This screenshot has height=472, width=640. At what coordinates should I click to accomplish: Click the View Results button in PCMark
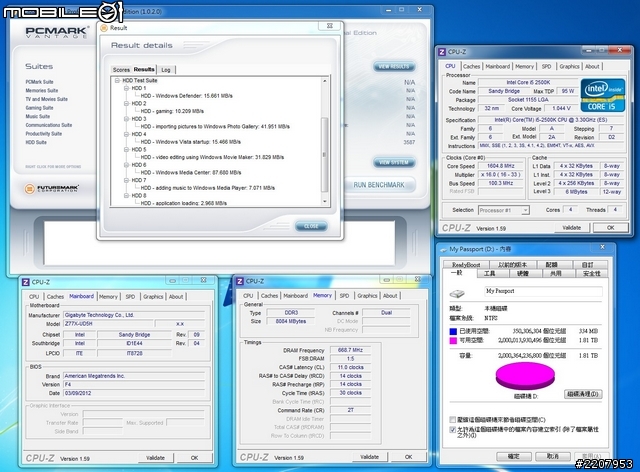point(394,67)
